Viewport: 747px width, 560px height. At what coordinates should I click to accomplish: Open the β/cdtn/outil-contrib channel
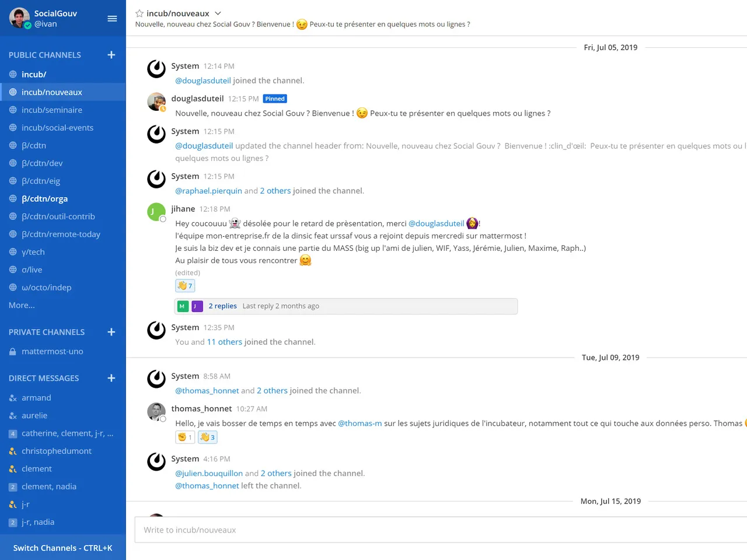click(63, 216)
